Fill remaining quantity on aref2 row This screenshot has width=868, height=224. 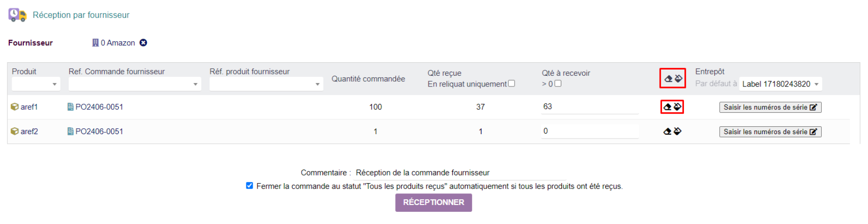click(677, 131)
